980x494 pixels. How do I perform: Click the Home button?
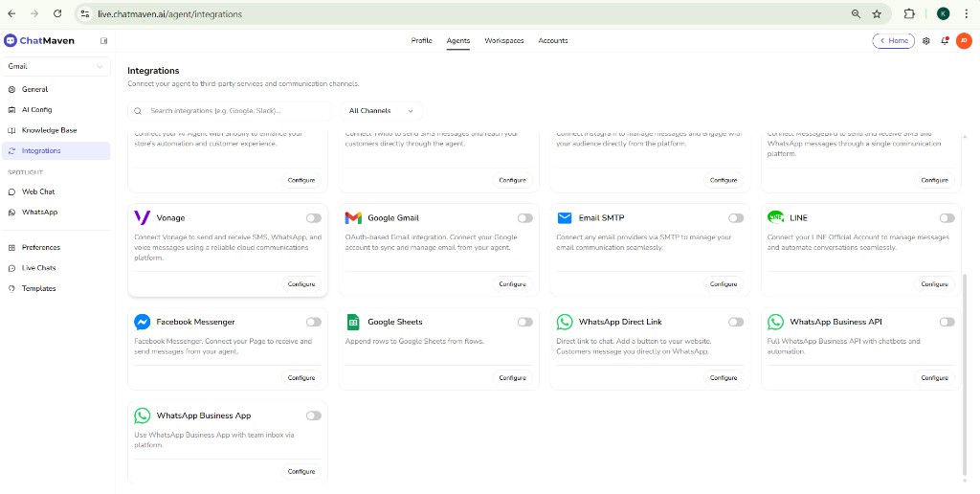pyautogui.click(x=894, y=40)
